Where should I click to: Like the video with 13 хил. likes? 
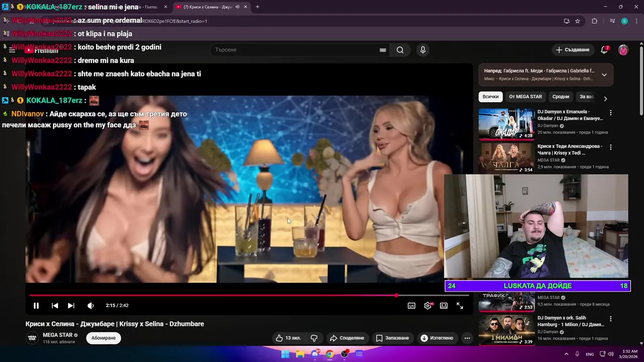(x=288, y=338)
